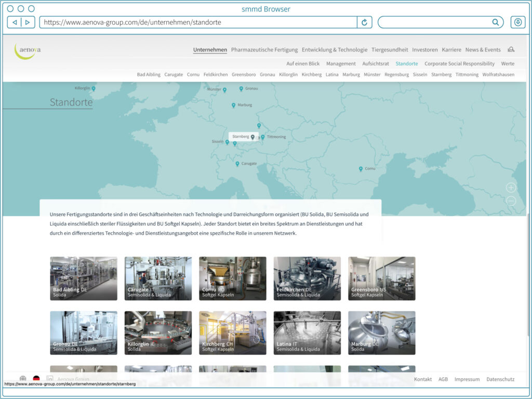
Task: Click the globe language icon in the footer
Action: (23, 378)
